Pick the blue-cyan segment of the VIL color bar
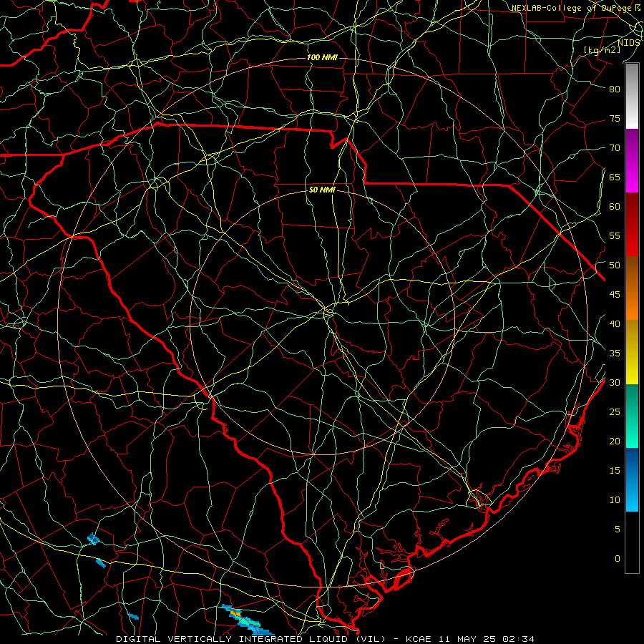This screenshot has height=644, width=644. pos(632,479)
